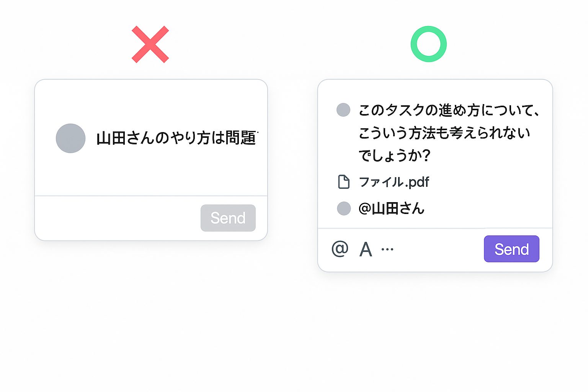Open the @ mention picker icon
The width and height of the screenshot is (588, 392).
pos(340,249)
